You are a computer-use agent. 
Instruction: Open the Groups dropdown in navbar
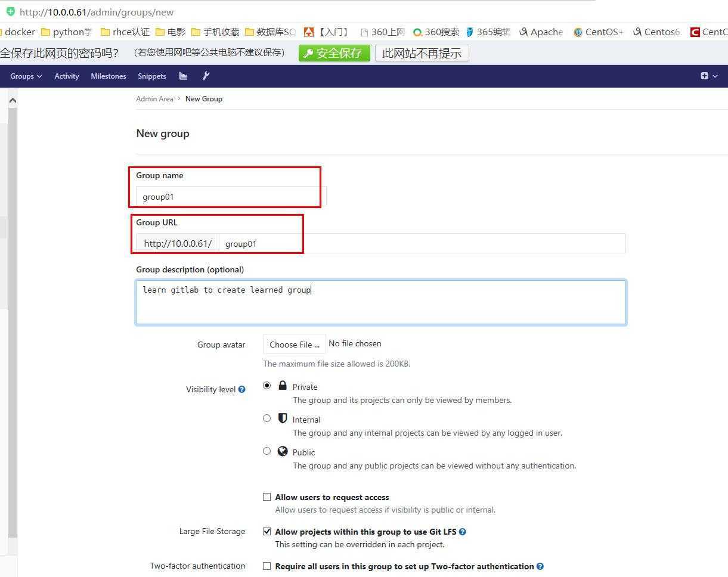(26, 76)
